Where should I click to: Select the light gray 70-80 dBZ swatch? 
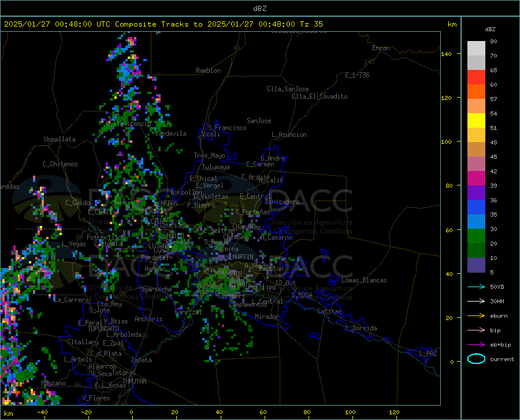[476, 49]
